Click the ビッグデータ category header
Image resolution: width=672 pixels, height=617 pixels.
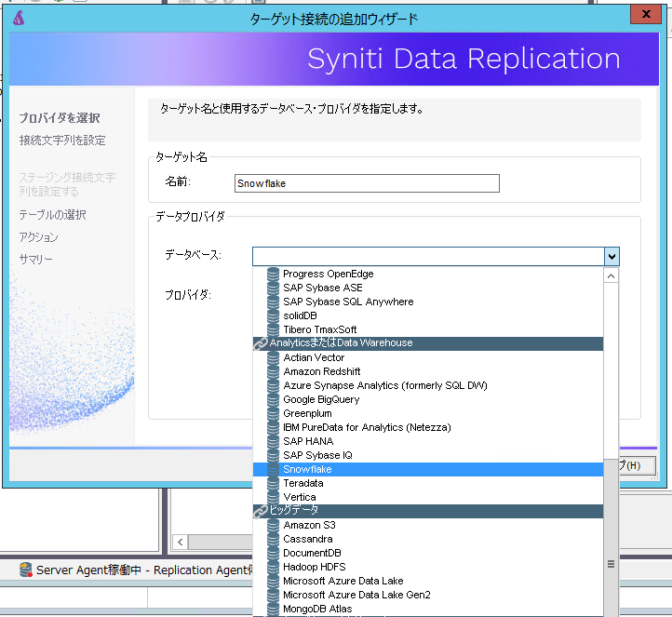click(x=428, y=511)
